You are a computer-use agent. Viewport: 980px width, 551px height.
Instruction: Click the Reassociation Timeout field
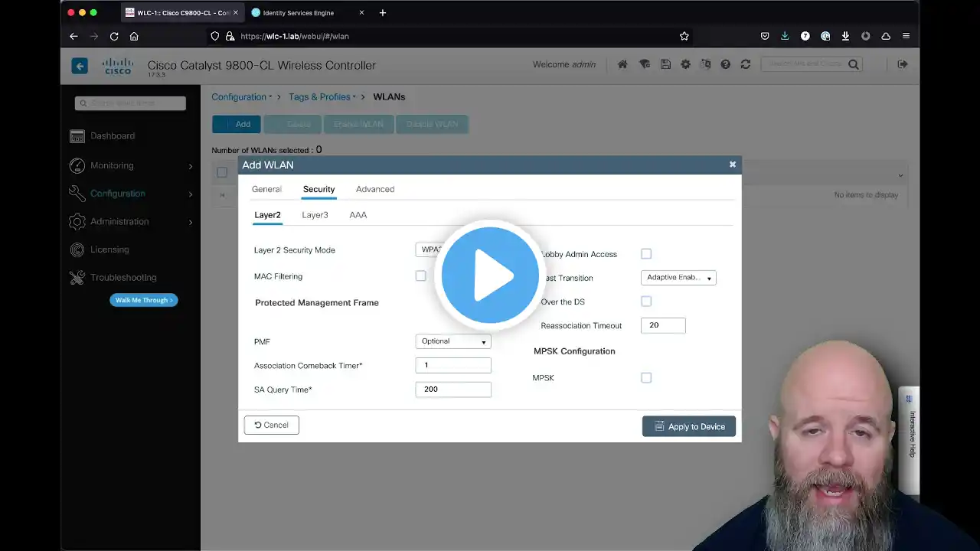click(663, 325)
